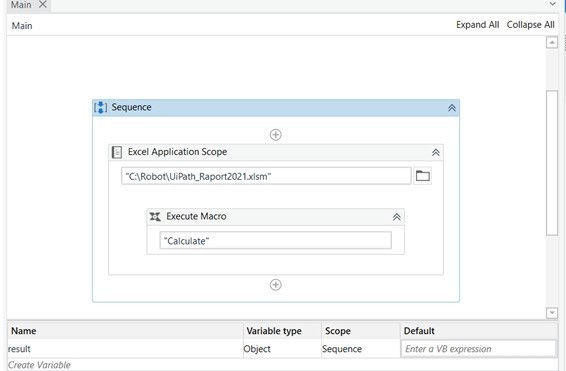Click the Execute Macro activity icon
Image resolution: width=566 pixels, height=371 pixels.
point(155,217)
